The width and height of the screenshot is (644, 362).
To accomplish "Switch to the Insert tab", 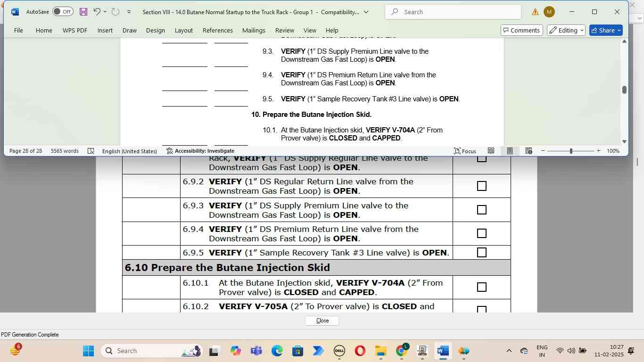I will (x=105, y=30).
